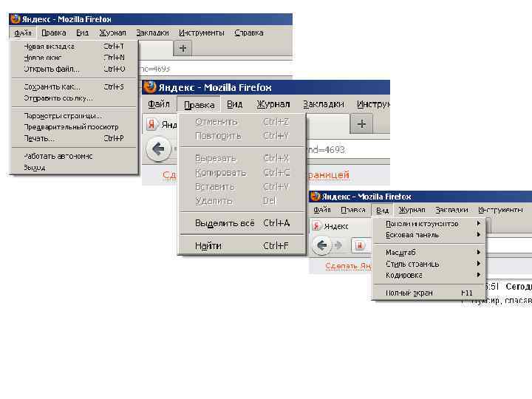Open Вид menu in the Правка-menu window
Screen dimensions: 532x399
coord(234,104)
